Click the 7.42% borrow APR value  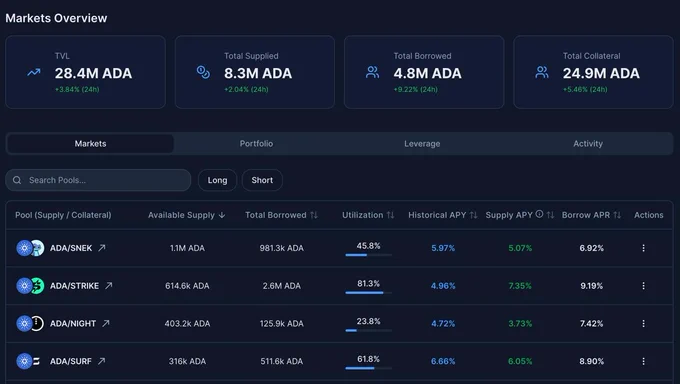coord(592,324)
